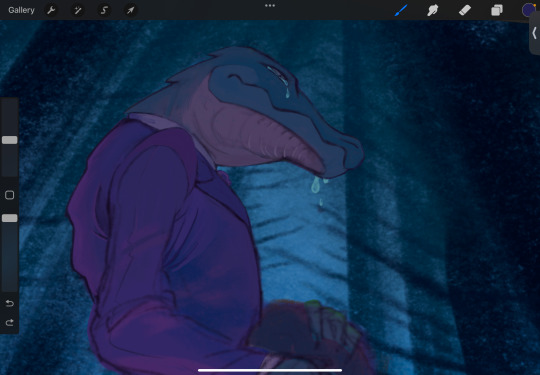
Task: Activate the Selection tool
Action: pyautogui.click(x=104, y=10)
